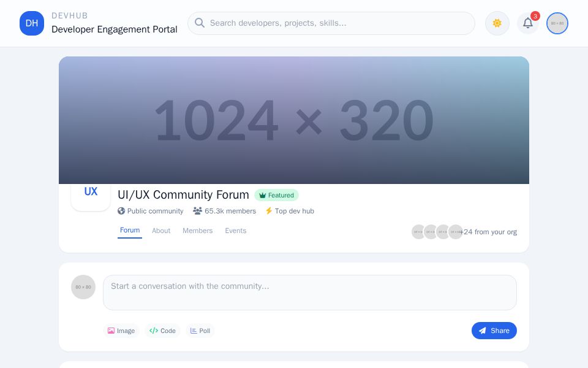
Task: Open the Poll creation icon
Action: click(193, 331)
